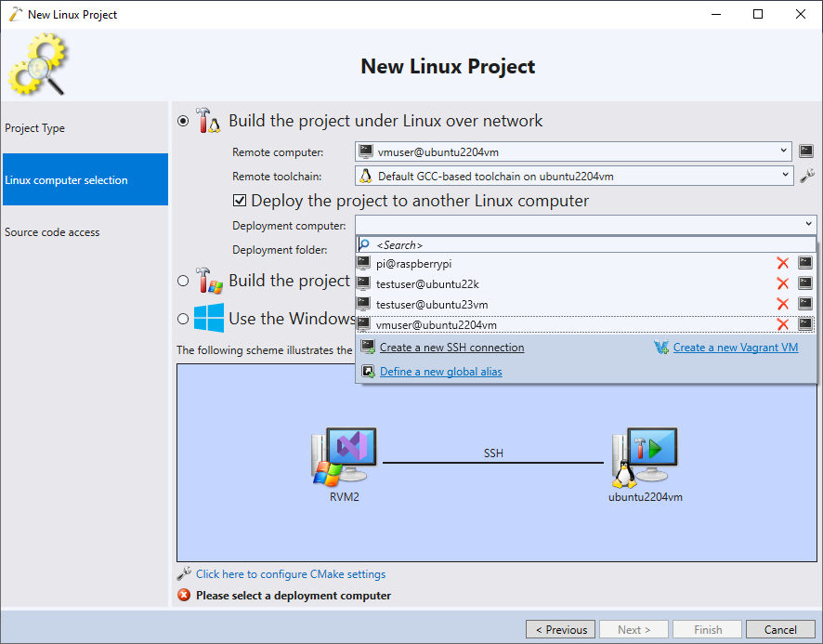
Task: Click the Previous button
Action: pos(560,629)
